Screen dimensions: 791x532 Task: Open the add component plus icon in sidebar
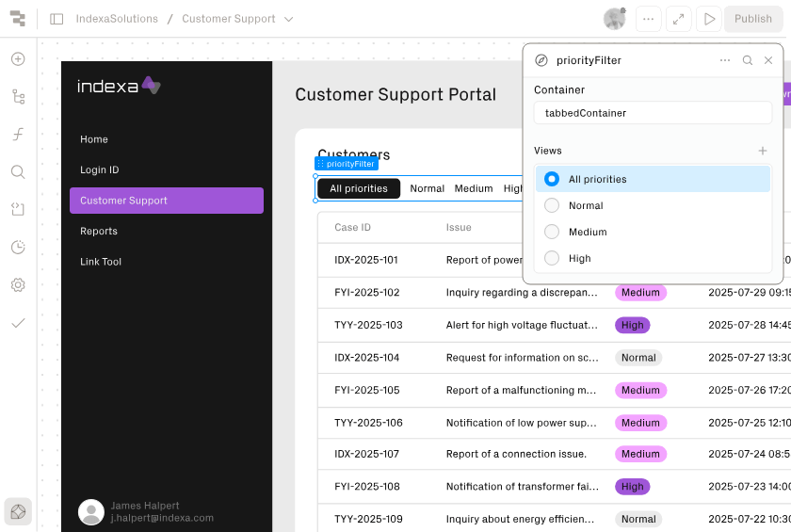point(18,59)
